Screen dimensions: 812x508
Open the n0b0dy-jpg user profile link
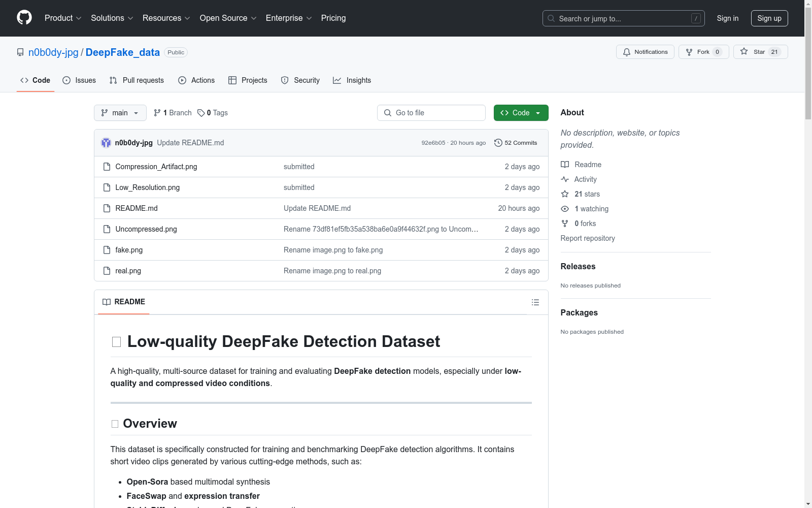click(53, 52)
